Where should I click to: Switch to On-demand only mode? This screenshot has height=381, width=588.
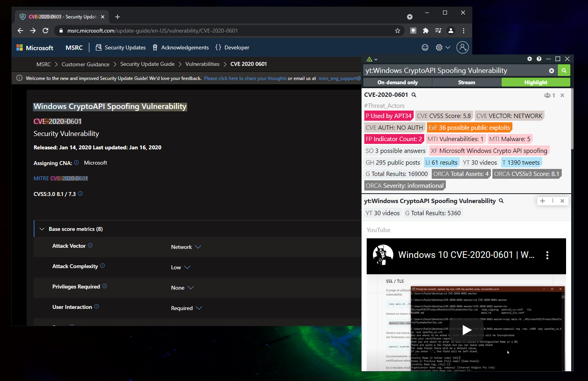tap(398, 82)
